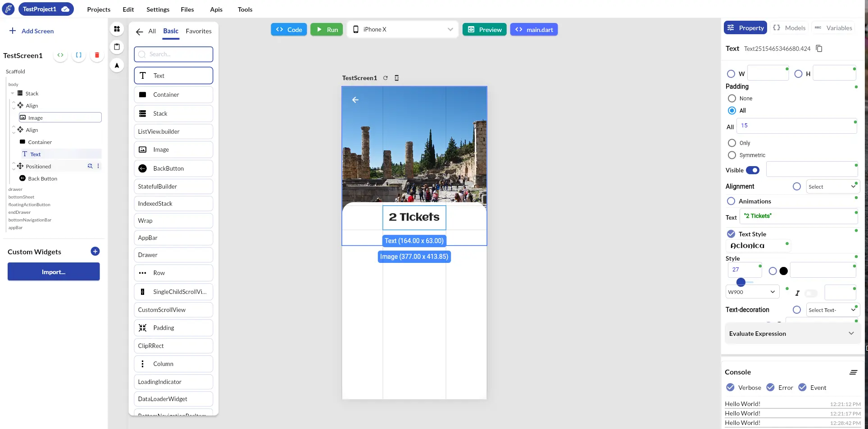The image size is (868, 429).
Task: Select Symmetric padding option
Action: click(x=732, y=155)
